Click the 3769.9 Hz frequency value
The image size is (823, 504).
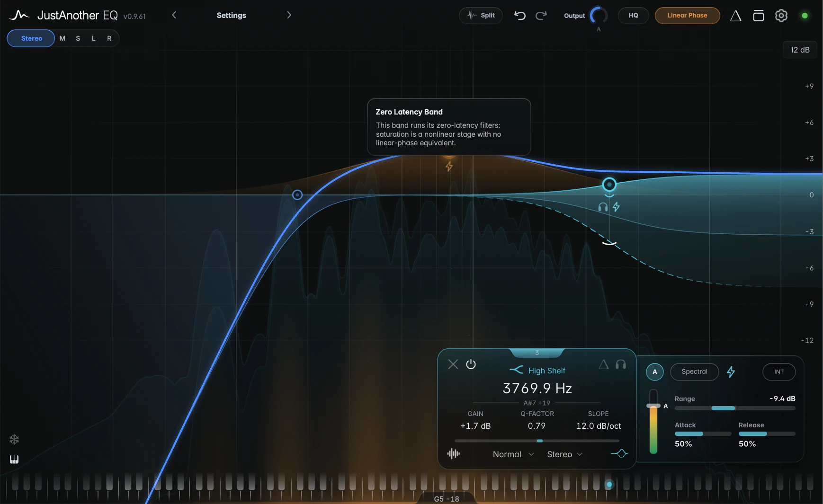[537, 389]
